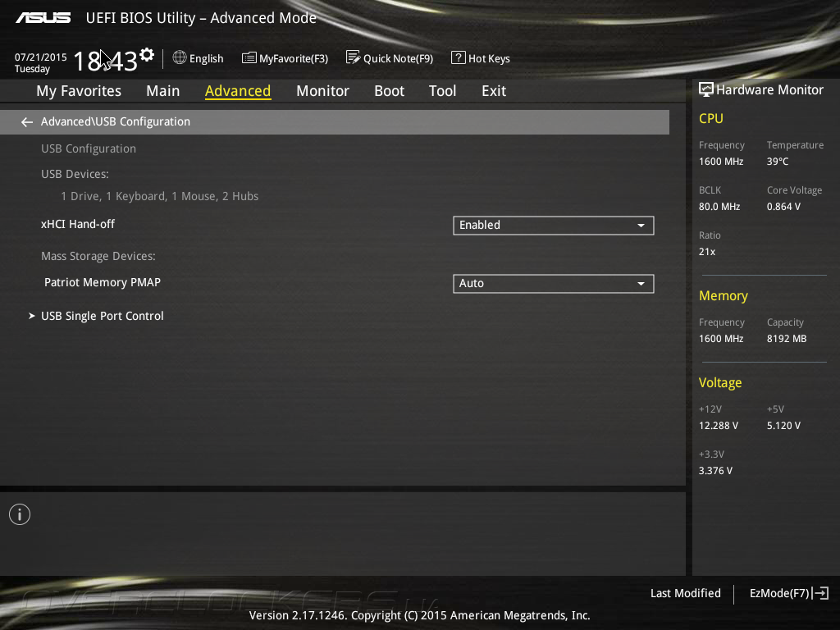The image size is (840, 630).
Task: Open the Boot tab
Action: (x=389, y=91)
